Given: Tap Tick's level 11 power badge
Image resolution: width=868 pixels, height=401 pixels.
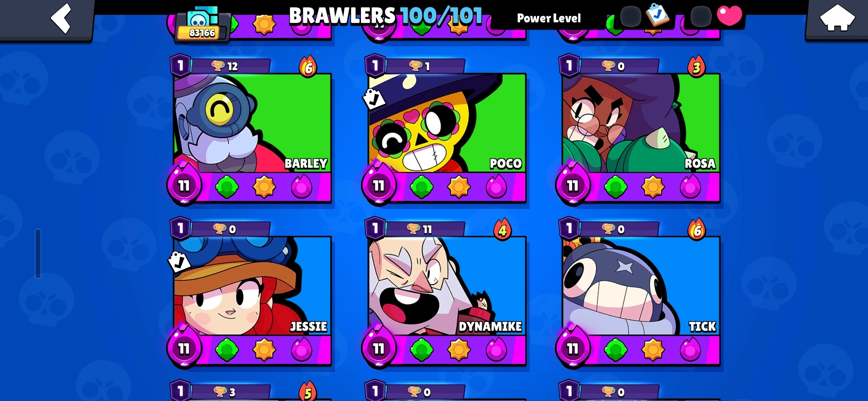Looking at the screenshot, I should (x=573, y=348).
